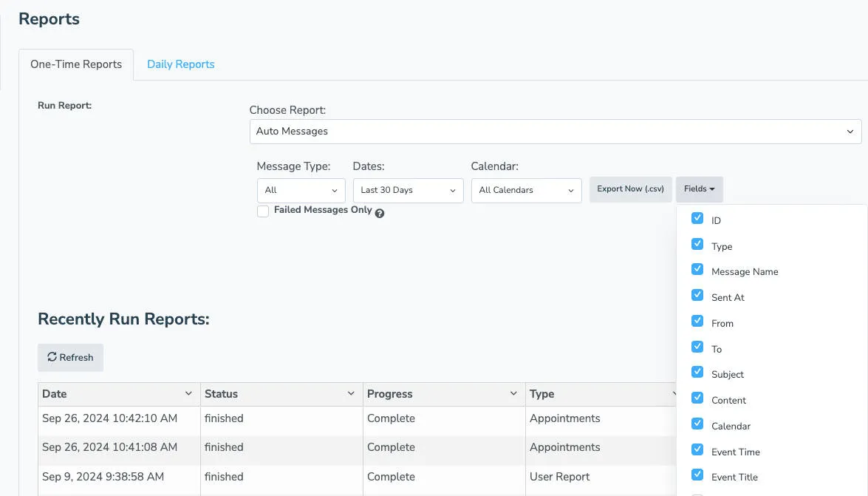The height and width of the screenshot is (496, 868).
Task: Open the Last 30 Days dates dropdown
Action: click(408, 190)
